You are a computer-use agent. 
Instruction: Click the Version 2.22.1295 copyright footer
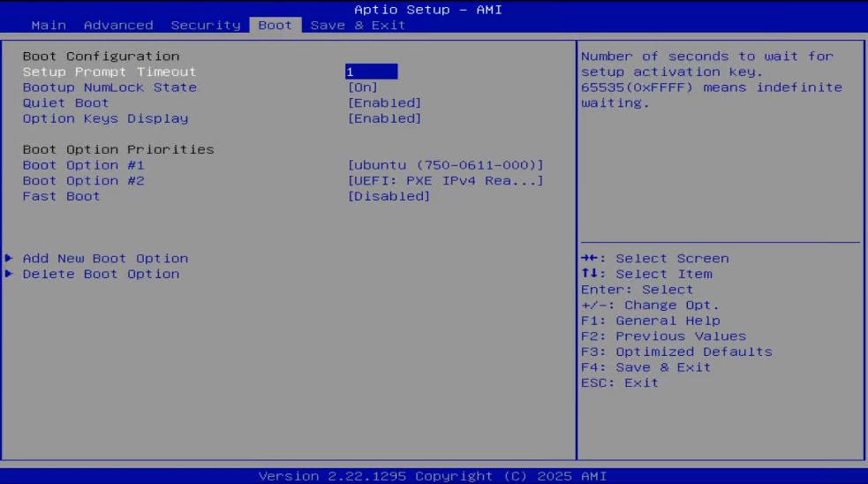[433, 476]
